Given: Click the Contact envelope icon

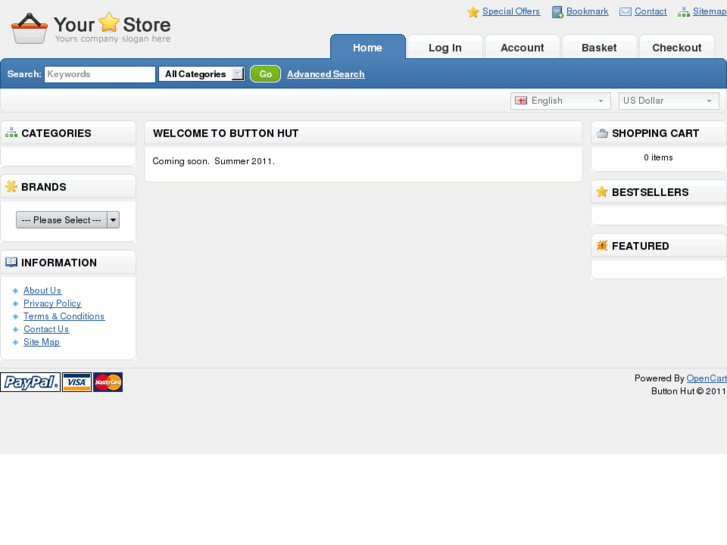Looking at the screenshot, I should [625, 12].
